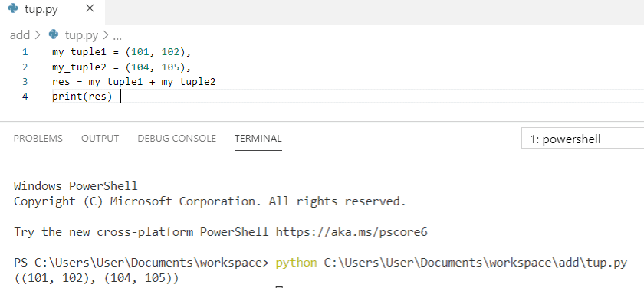Image resolution: width=644 pixels, height=288 pixels.
Task: Place cursor on my_tuple1 assignment line
Action: pos(122,53)
